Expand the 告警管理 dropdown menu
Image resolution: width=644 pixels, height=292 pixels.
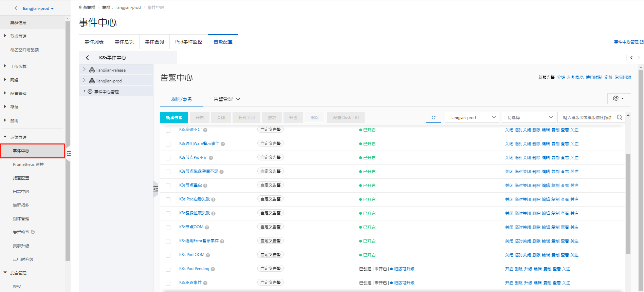(227, 99)
